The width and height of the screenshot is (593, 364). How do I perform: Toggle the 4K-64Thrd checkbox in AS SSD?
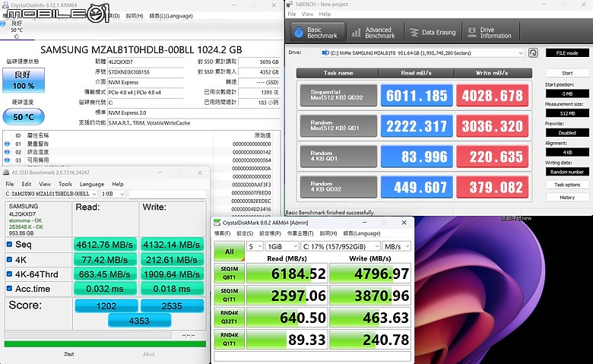click(x=9, y=274)
